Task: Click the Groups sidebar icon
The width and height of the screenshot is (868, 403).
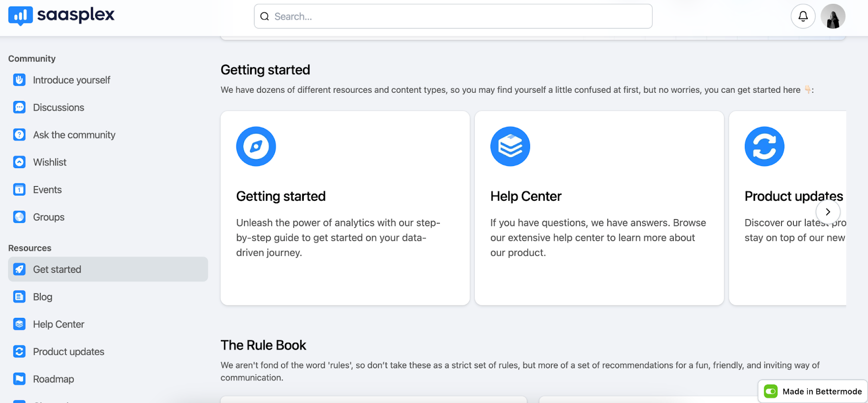Action: [x=20, y=217]
